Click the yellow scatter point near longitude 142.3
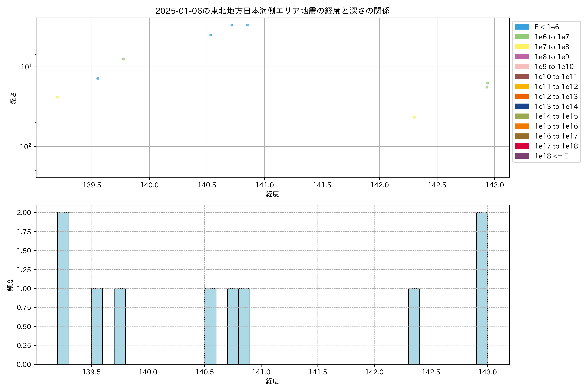This screenshot has height=392, width=588. pyautogui.click(x=414, y=117)
